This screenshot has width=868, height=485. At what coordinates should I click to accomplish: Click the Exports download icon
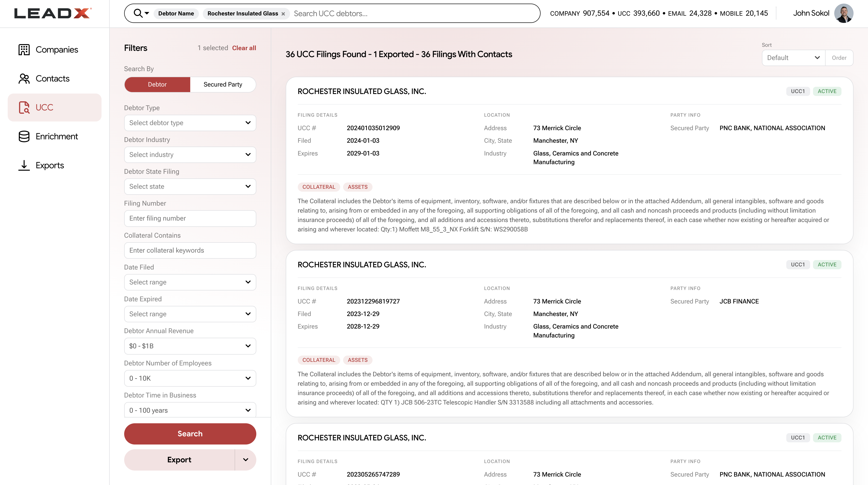pos(24,165)
